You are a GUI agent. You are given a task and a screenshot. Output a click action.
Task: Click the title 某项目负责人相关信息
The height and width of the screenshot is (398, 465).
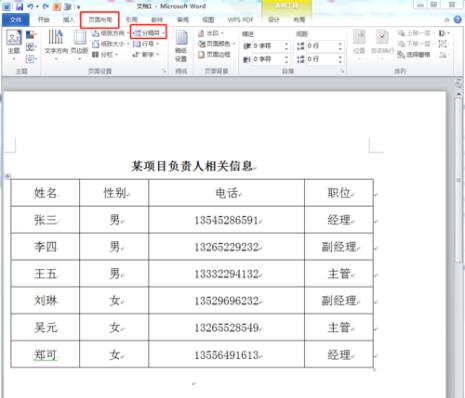[x=192, y=166]
